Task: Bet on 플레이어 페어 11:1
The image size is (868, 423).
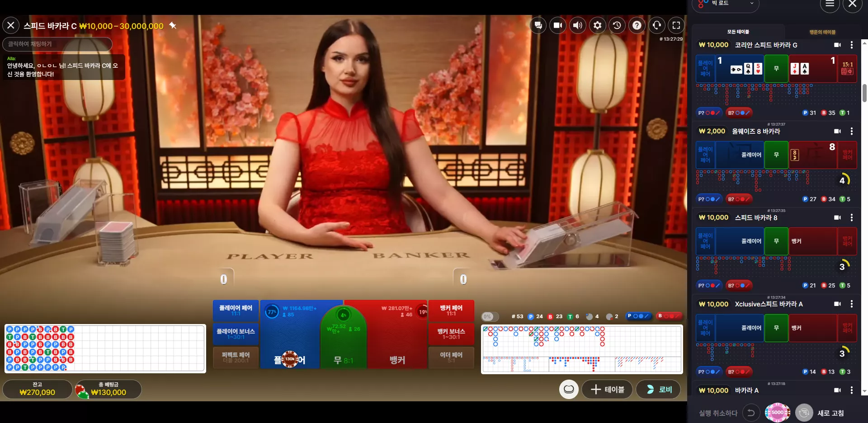Action: [x=236, y=310]
